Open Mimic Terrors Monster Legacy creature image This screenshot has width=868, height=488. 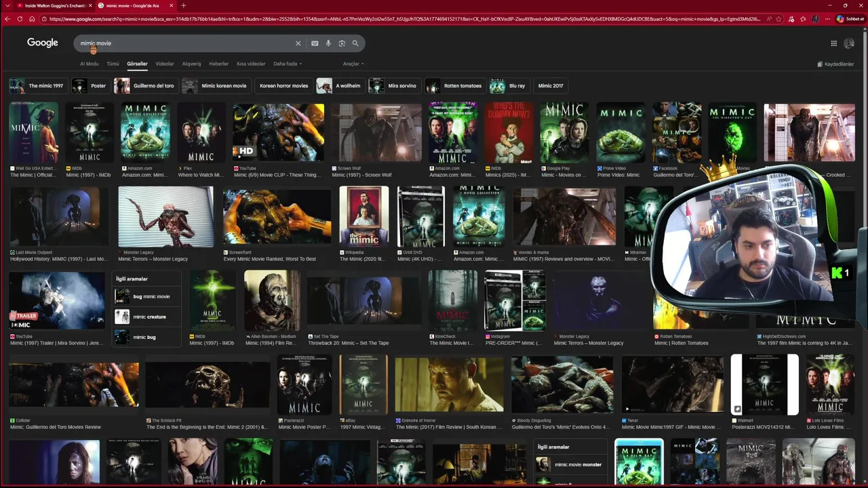pos(165,216)
